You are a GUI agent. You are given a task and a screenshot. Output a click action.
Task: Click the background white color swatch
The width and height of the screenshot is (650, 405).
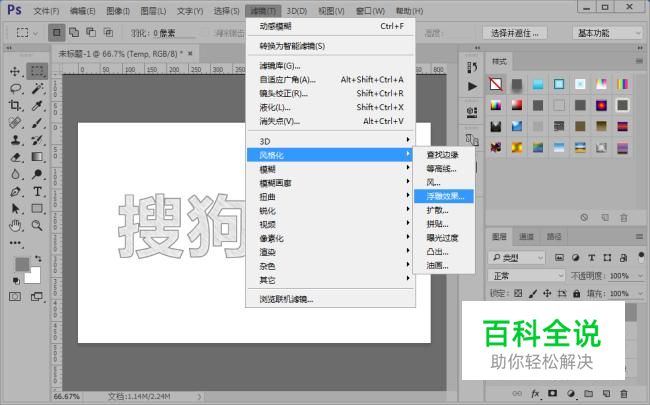click(34, 277)
